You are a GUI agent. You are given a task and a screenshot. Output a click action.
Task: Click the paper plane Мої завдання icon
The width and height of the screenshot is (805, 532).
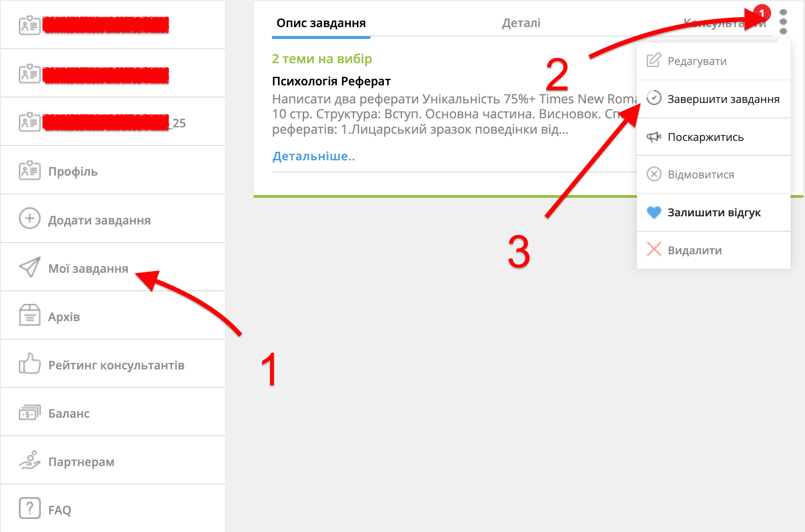click(x=30, y=267)
